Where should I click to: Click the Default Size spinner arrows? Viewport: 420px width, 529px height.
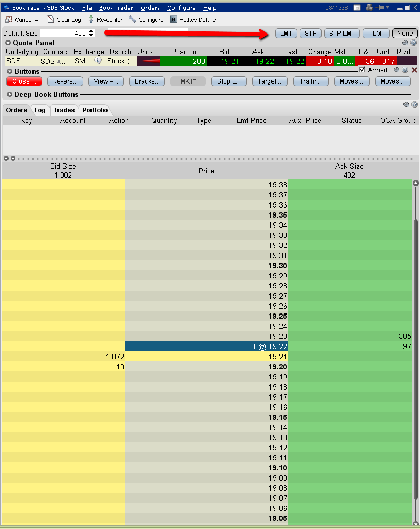pyautogui.click(x=91, y=33)
